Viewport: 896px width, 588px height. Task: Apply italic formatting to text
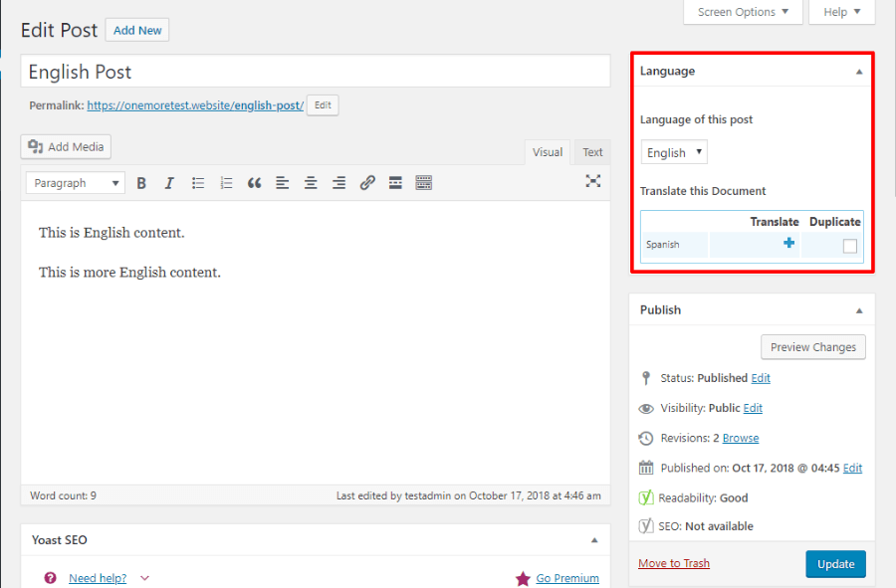point(169,183)
